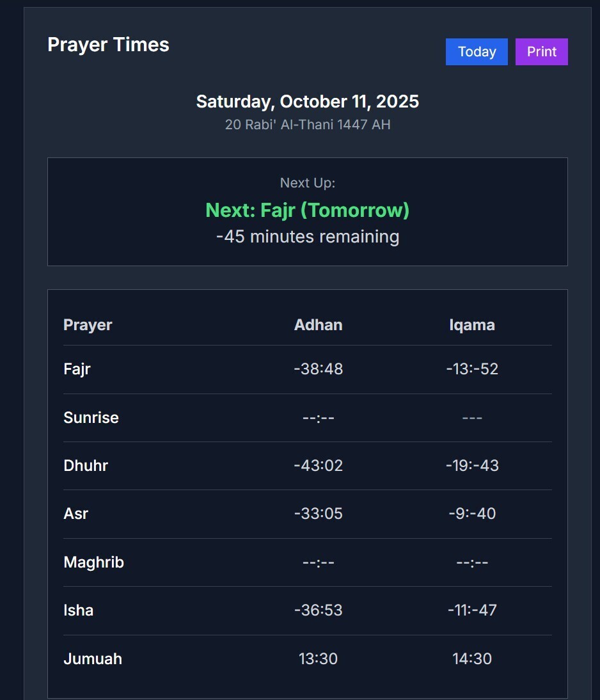Select the Asr row label
Screen dimensions: 600x700
(75, 514)
